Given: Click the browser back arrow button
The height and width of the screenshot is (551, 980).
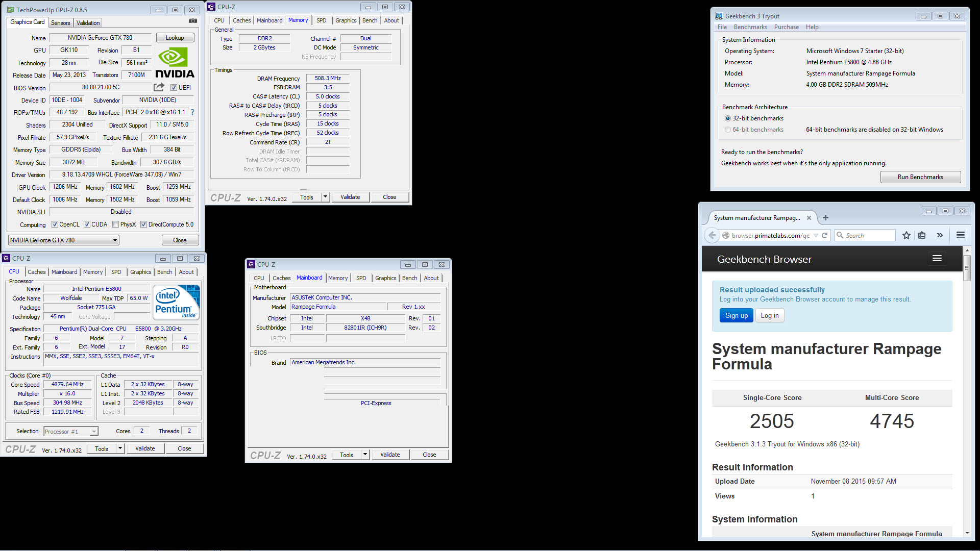Looking at the screenshot, I should pos(712,235).
